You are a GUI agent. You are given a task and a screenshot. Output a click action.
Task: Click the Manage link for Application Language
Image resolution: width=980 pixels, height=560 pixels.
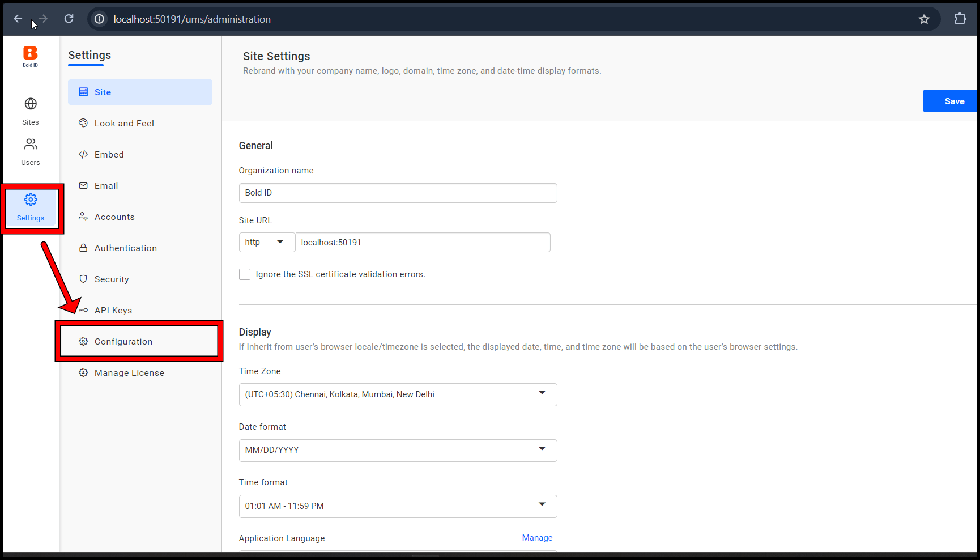[537, 538]
